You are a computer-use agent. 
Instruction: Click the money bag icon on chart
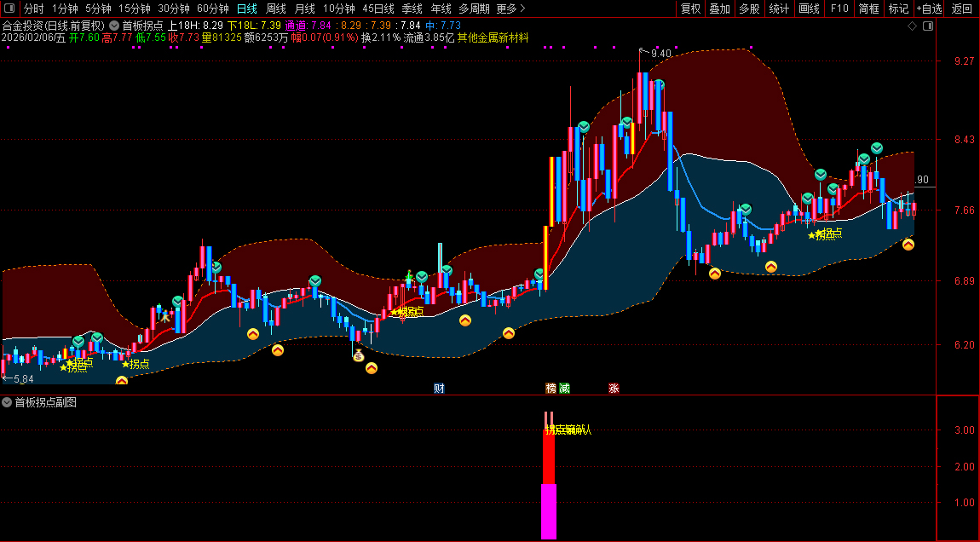tap(358, 355)
